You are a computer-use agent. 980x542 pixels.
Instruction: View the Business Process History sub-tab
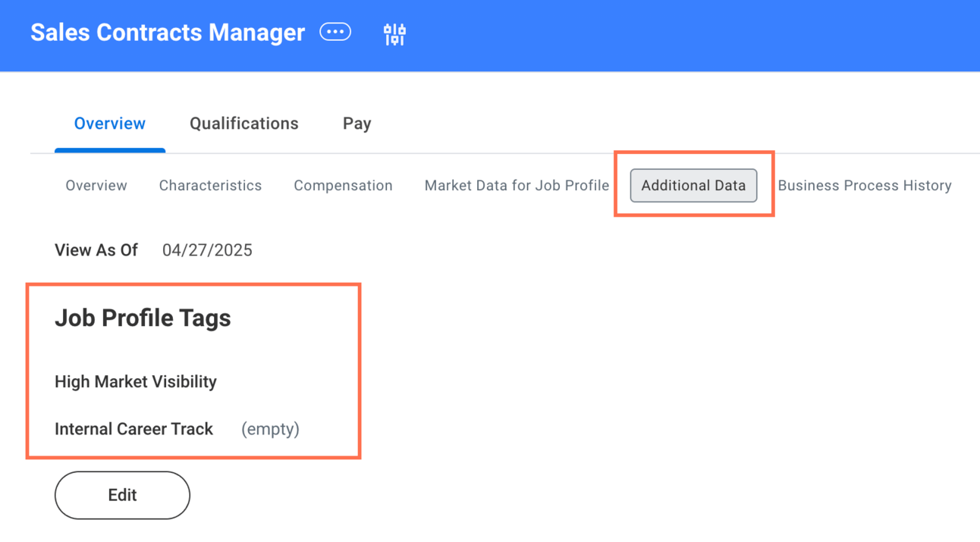(x=865, y=186)
